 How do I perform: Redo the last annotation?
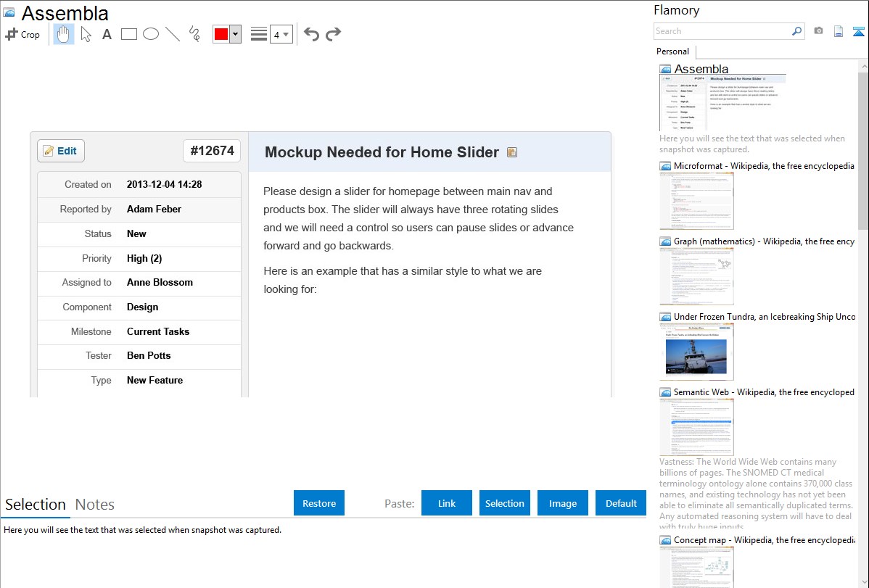[x=333, y=34]
